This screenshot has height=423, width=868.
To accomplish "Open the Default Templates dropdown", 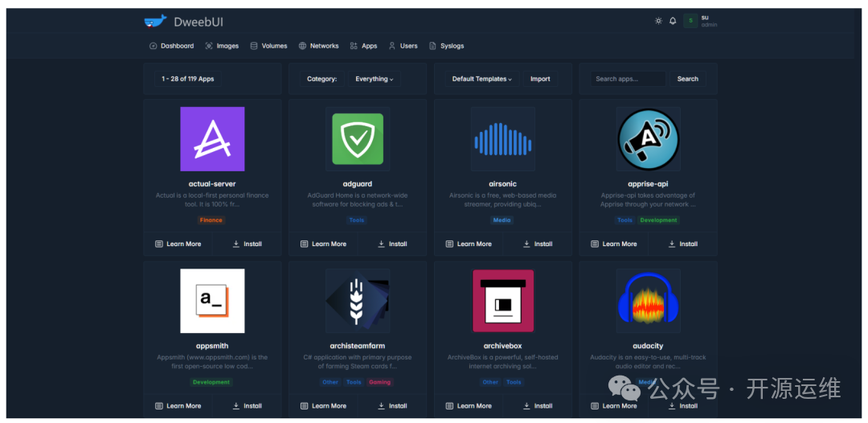I will click(481, 79).
